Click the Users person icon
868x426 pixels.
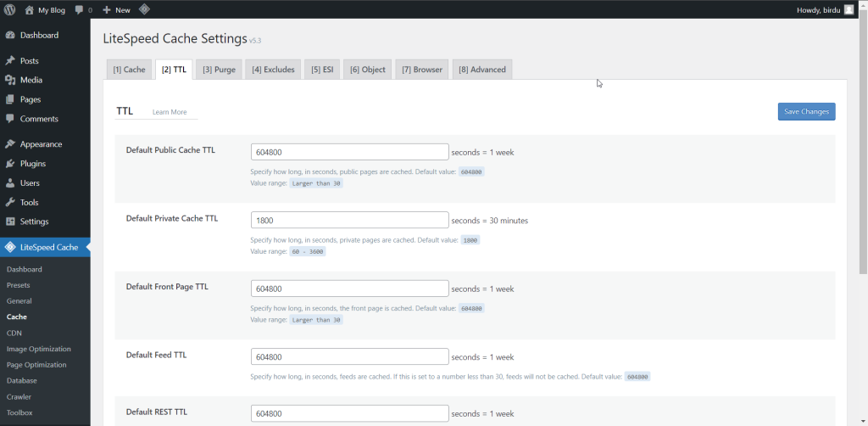coord(10,182)
